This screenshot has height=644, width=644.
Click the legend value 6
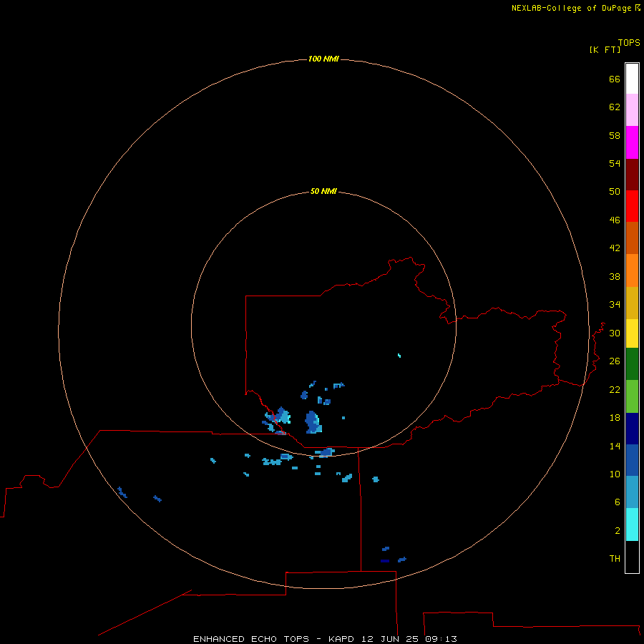click(x=617, y=502)
